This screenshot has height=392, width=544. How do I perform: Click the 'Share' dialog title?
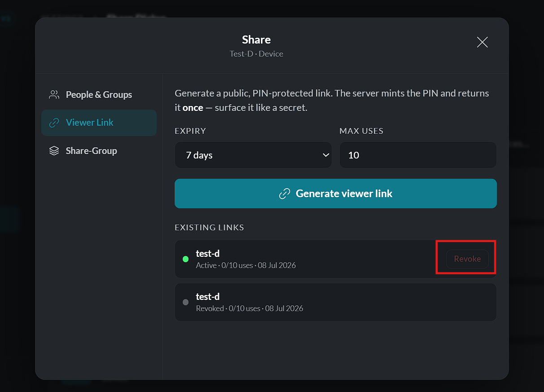pos(256,40)
